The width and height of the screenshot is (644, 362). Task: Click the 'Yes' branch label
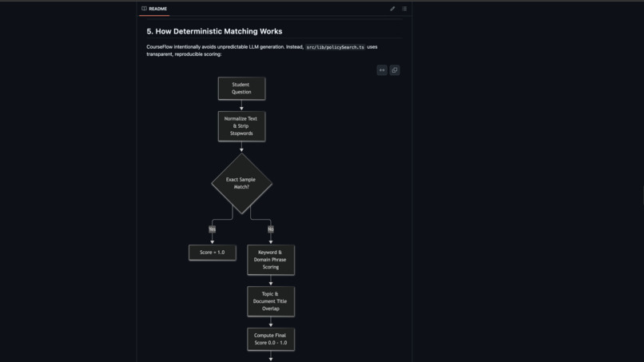pyautogui.click(x=212, y=229)
